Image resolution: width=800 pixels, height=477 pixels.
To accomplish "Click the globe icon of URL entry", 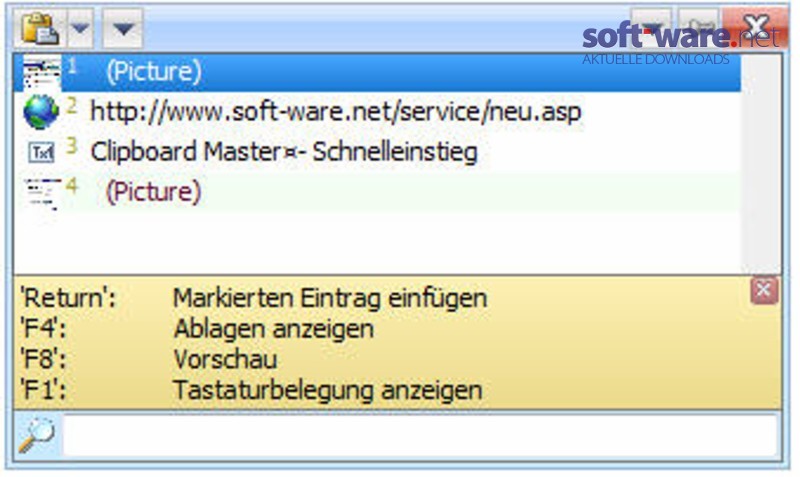I will point(41,112).
